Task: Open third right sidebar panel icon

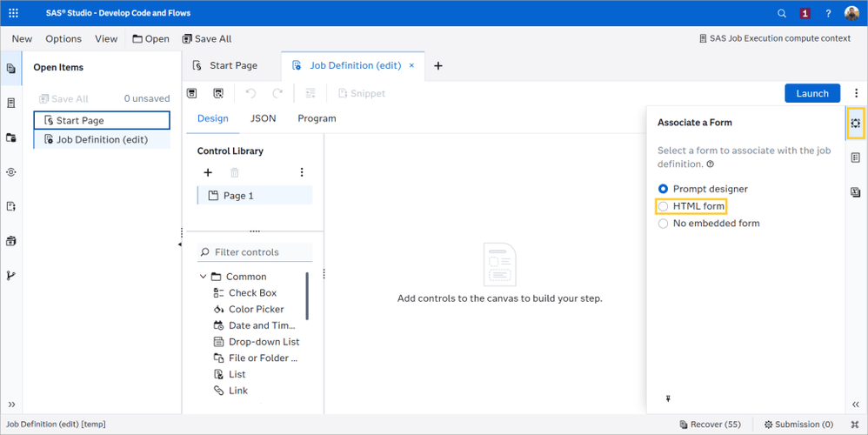Action: 856,192
